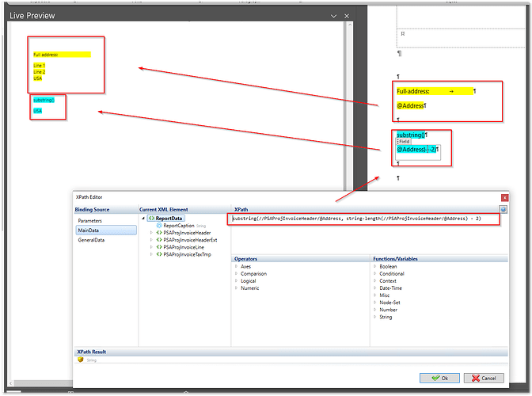Click 'Line 1' in Live Preview
The height and width of the screenshot is (396, 532).
[39, 65]
